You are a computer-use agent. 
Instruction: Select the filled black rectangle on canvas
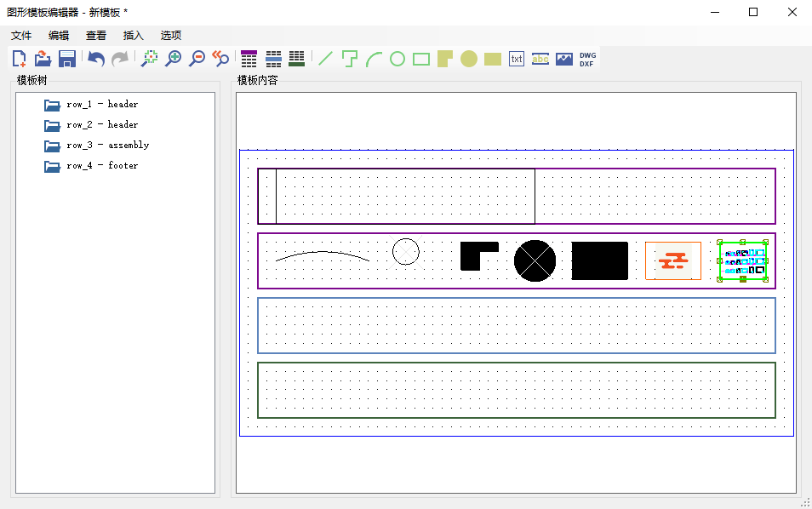(x=600, y=260)
